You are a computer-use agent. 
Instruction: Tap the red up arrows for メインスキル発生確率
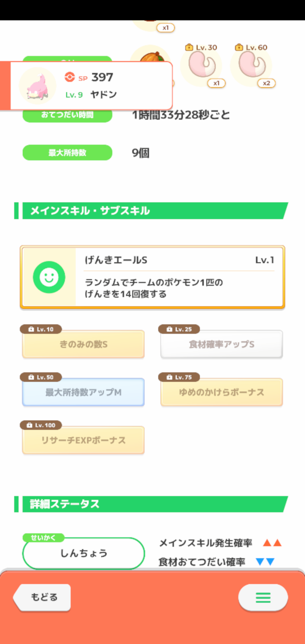pos(272,543)
